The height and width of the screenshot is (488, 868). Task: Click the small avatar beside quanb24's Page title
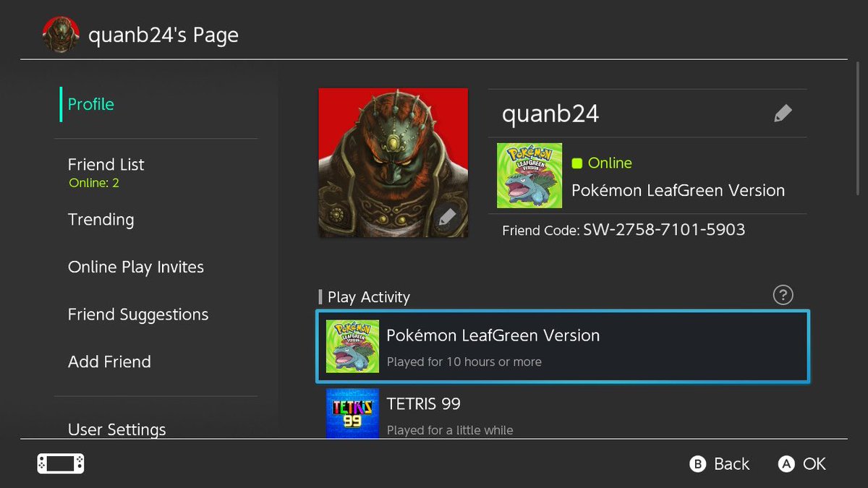61,35
